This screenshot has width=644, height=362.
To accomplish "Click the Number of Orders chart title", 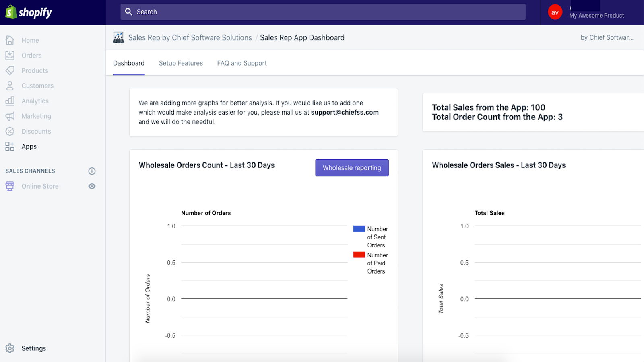I will [206, 213].
